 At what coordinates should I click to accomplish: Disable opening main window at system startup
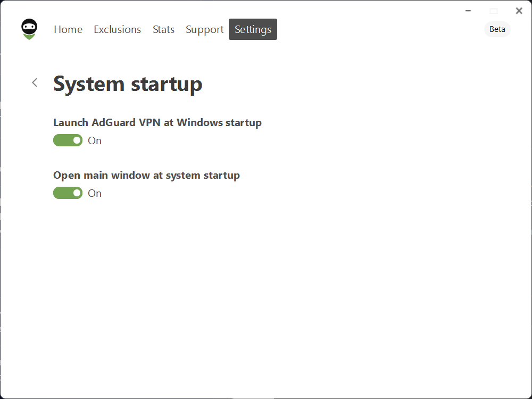coord(68,193)
